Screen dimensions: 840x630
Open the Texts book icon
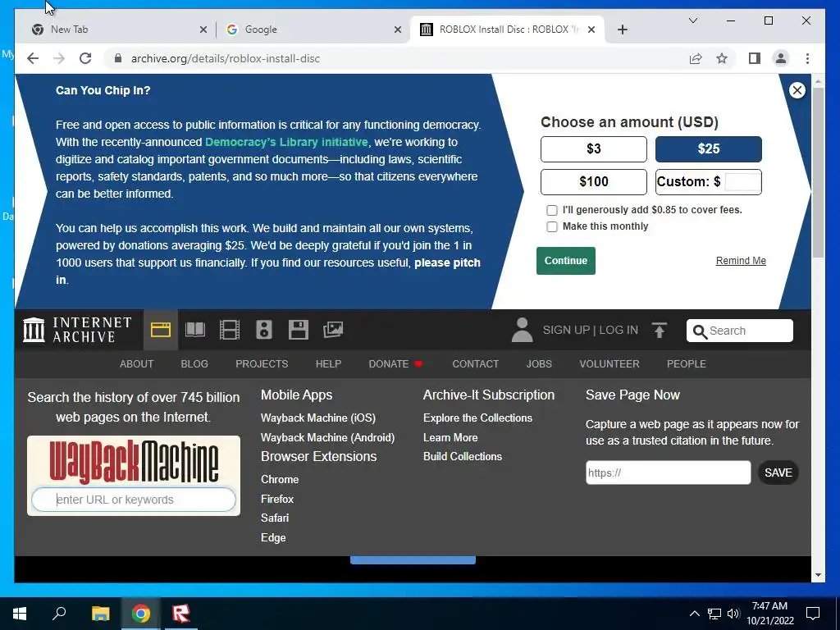[x=195, y=330]
